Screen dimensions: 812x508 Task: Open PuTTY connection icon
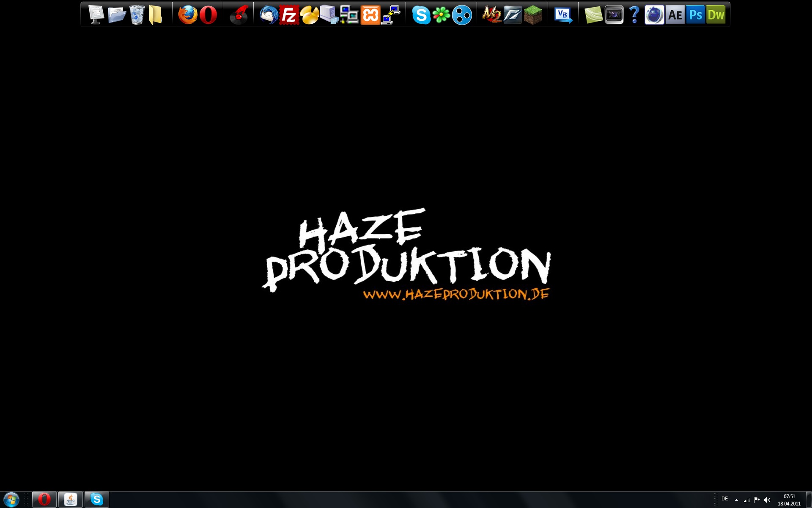click(391, 15)
